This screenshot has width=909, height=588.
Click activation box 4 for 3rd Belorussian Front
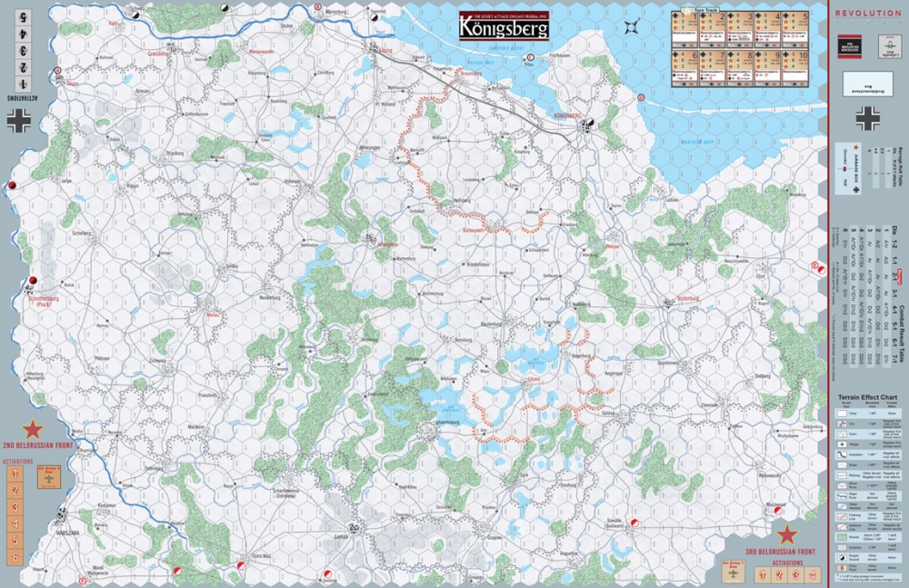(x=812, y=574)
